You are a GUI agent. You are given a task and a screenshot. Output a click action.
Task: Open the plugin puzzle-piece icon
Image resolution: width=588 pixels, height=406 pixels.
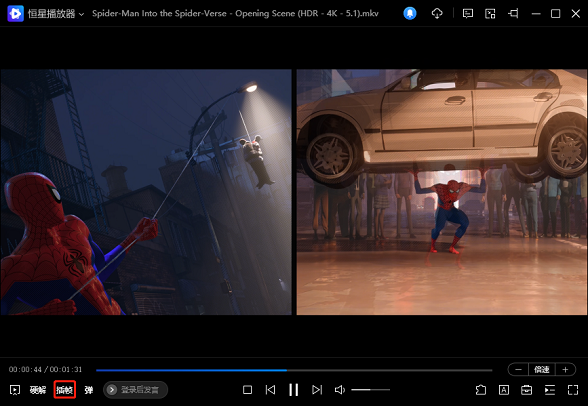click(481, 390)
